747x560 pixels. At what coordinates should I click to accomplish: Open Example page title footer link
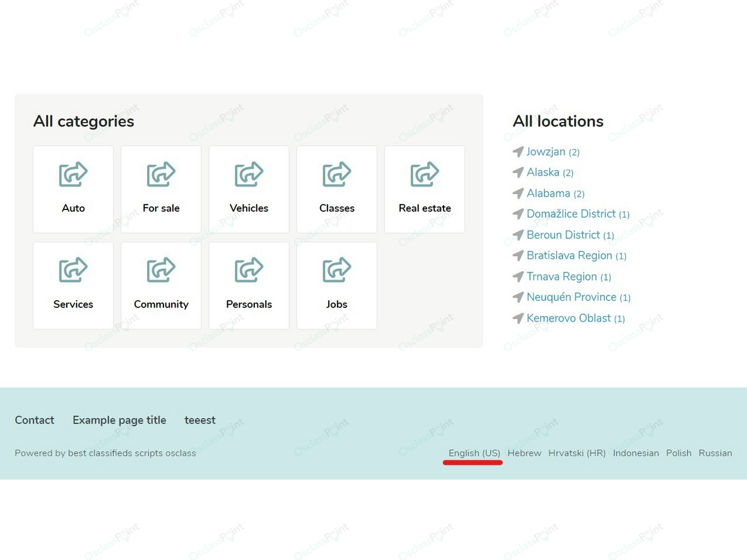[x=119, y=420]
